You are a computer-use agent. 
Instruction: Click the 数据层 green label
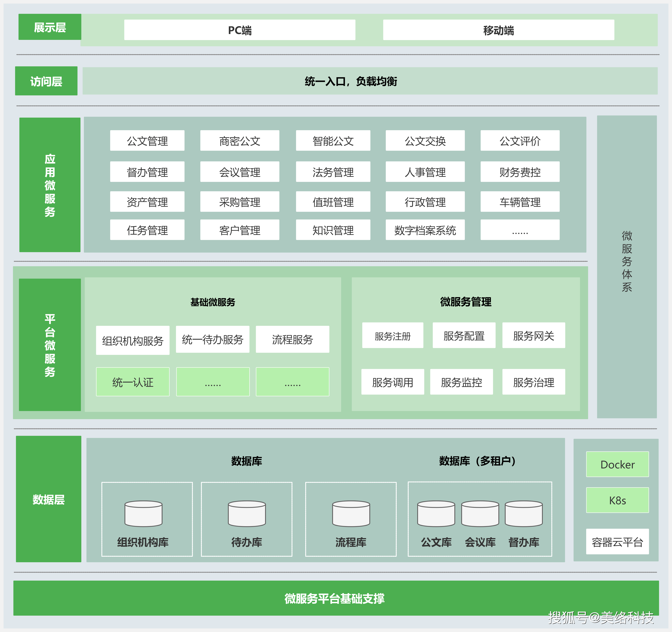pyautogui.click(x=49, y=499)
